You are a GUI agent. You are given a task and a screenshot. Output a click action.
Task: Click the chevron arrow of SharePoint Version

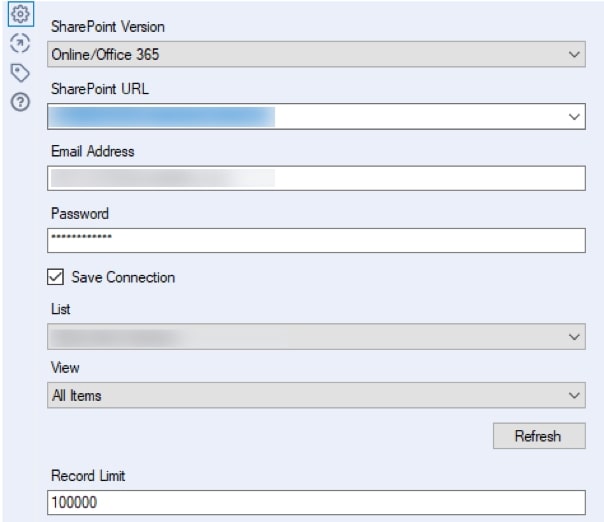[x=574, y=54]
